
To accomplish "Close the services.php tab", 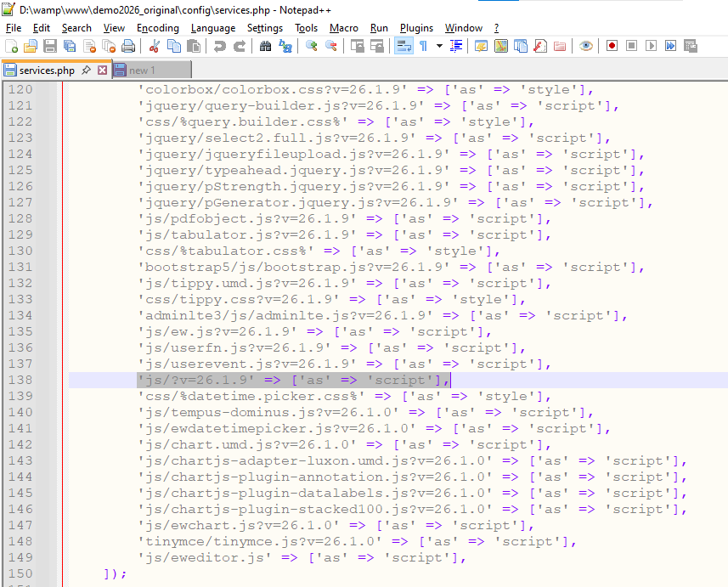I will click(103, 70).
